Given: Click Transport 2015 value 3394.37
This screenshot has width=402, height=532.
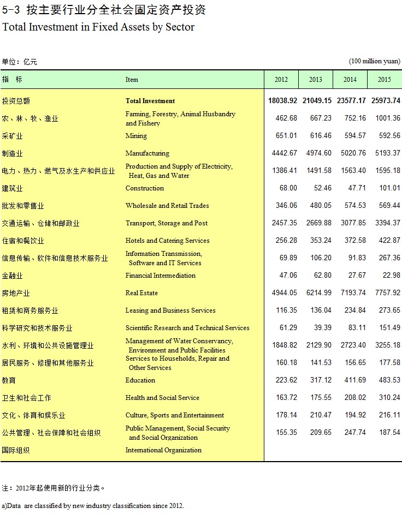Looking at the screenshot, I should point(388,223).
